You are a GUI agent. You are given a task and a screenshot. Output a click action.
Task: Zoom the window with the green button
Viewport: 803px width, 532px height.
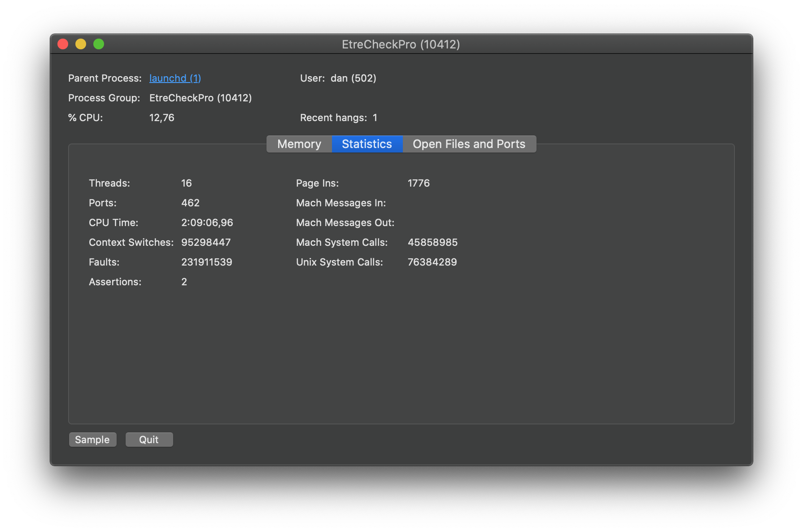pos(99,44)
